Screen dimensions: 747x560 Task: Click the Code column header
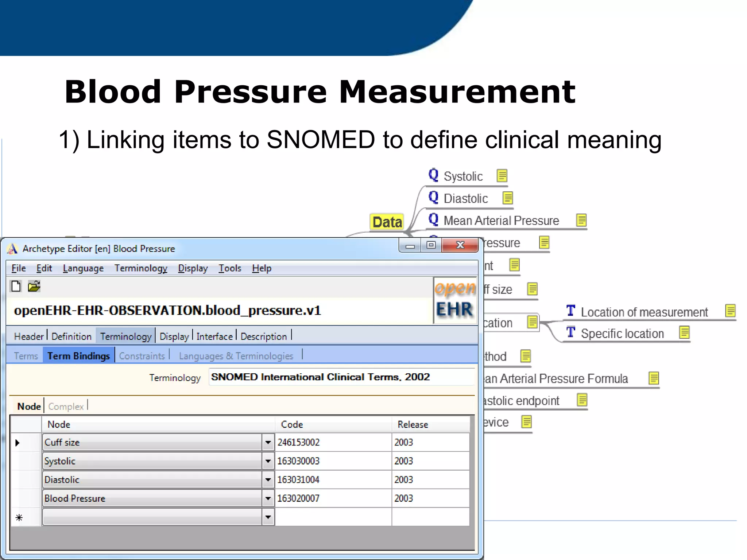tap(333, 424)
